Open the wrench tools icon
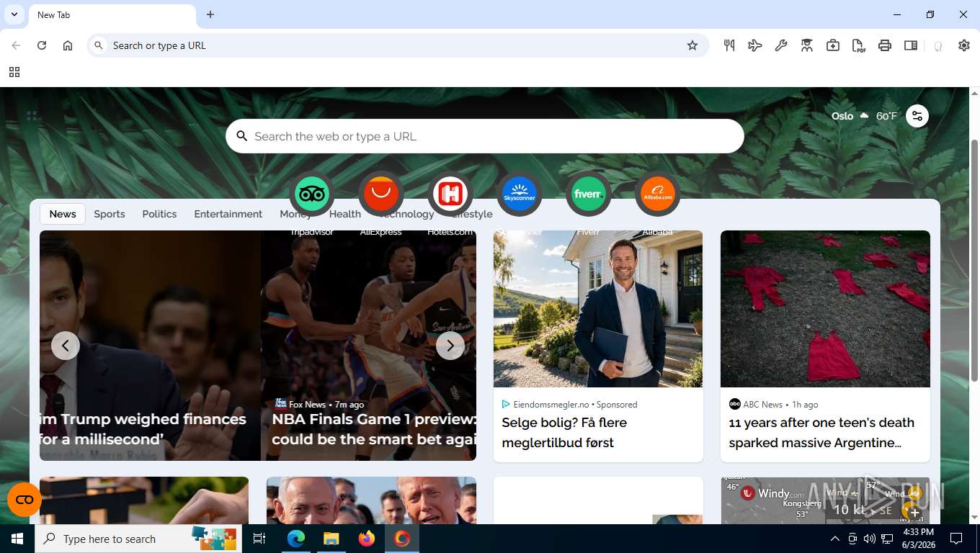Viewport: 980px width, 553px height. (x=781, y=45)
